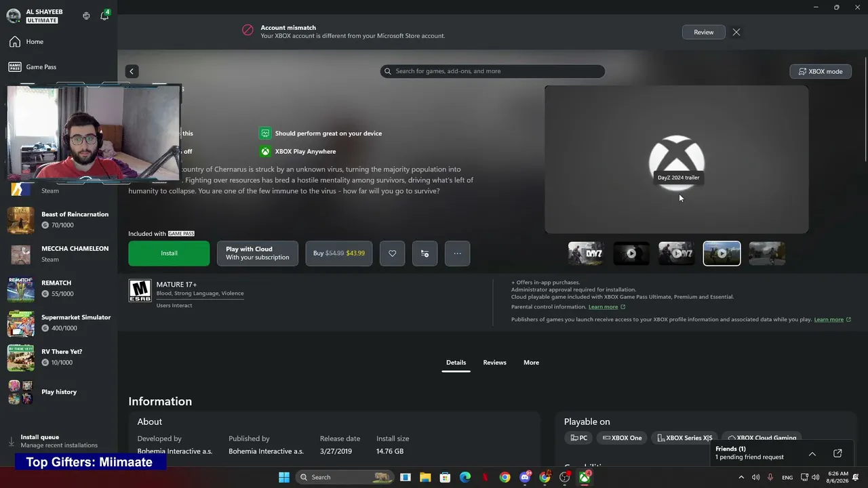
Task: Select the XBOX Series X|S platform chip
Action: pos(684,438)
